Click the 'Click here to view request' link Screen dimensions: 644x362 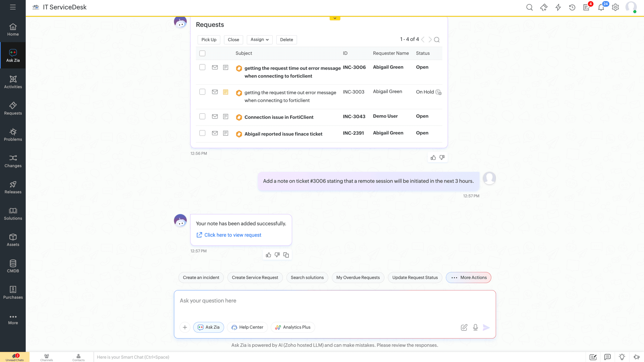pos(233,235)
